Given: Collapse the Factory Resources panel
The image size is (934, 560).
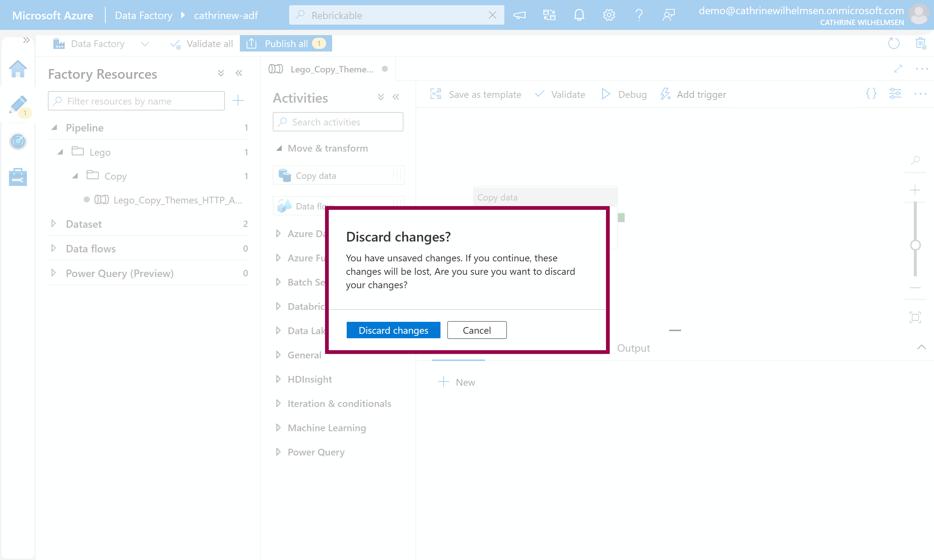Looking at the screenshot, I should 239,73.
